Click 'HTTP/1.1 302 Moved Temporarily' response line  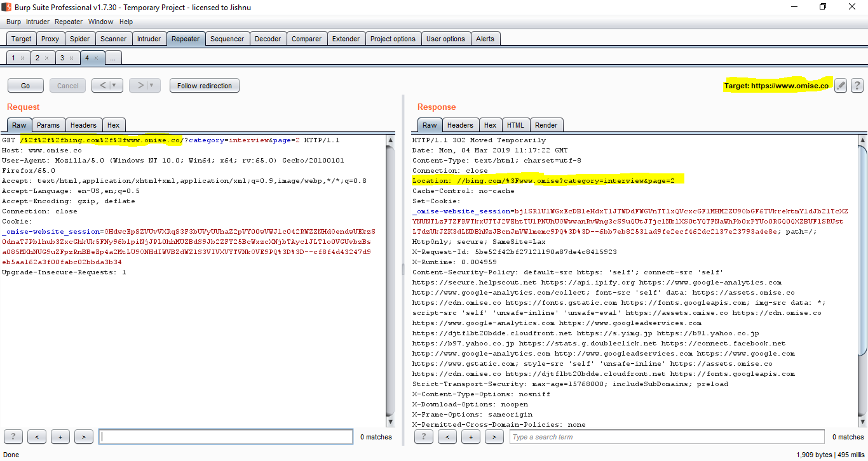(479, 140)
